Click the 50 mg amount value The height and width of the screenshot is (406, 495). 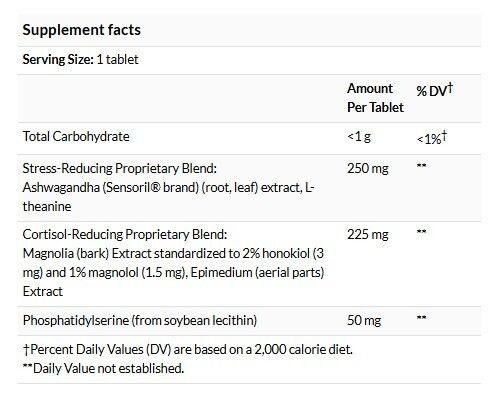364,321
